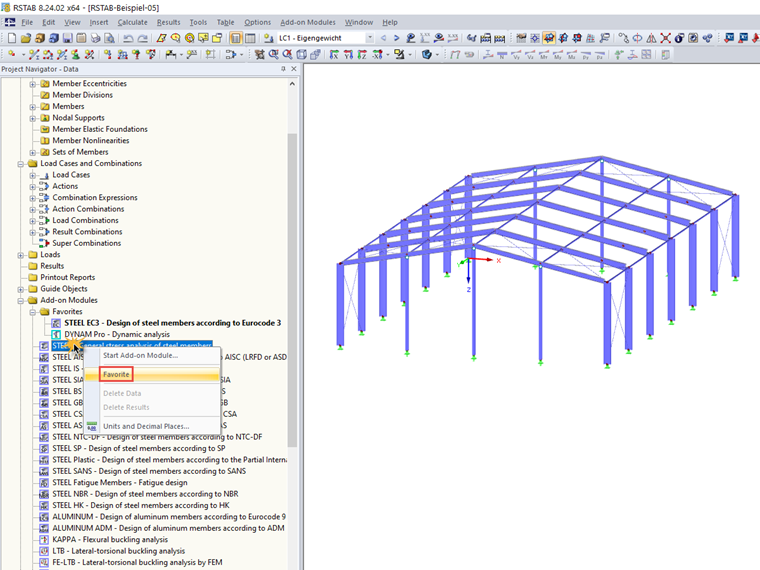Toggle the Project Navigator panel button
This screenshot has width=760, height=570.
pyautogui.click(x=236, y=38)
